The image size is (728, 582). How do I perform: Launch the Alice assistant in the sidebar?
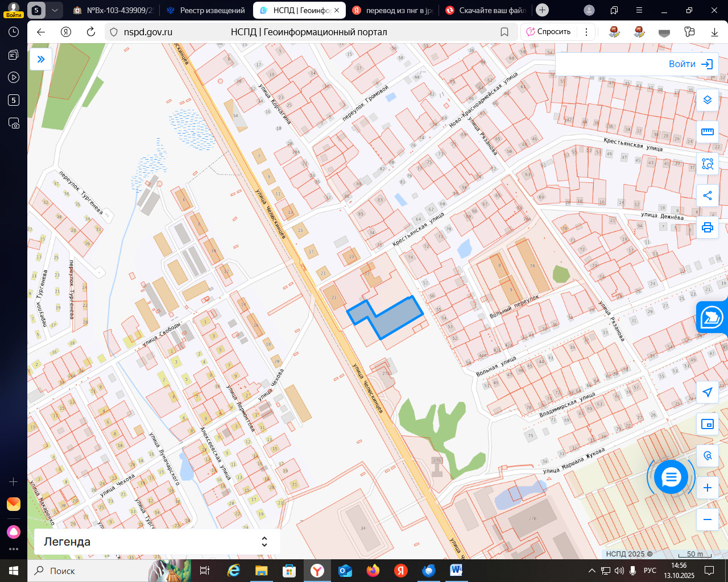click(14, 532)
